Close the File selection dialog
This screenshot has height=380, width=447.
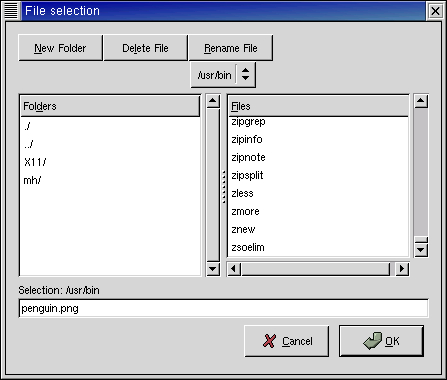tap(435, 11)
